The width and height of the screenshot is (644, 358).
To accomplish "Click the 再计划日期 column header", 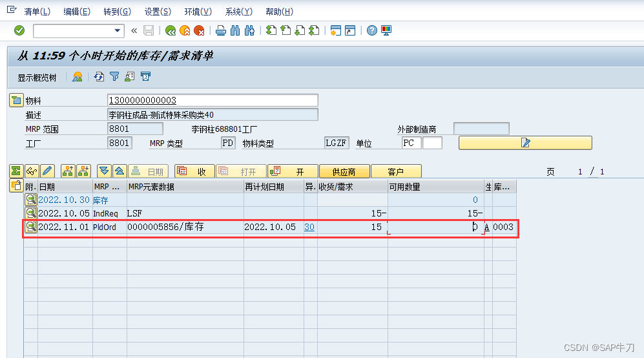I will point(274,187).
